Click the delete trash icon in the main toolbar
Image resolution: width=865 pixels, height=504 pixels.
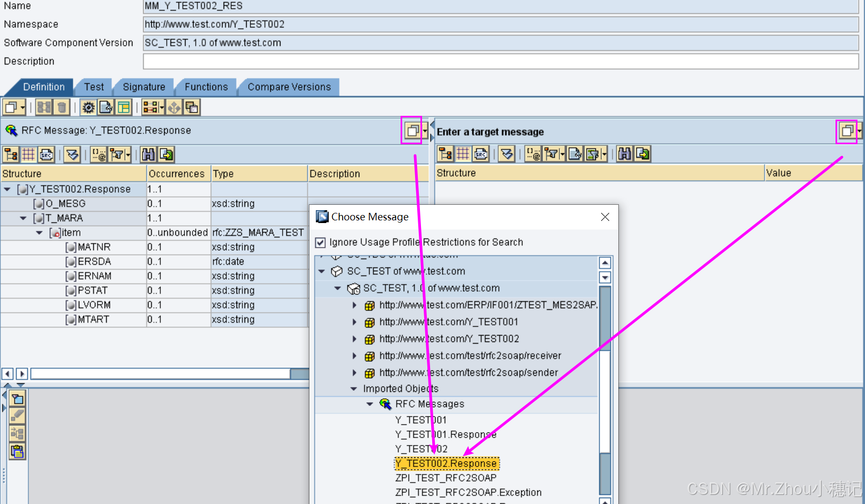[x=62, y=107]
